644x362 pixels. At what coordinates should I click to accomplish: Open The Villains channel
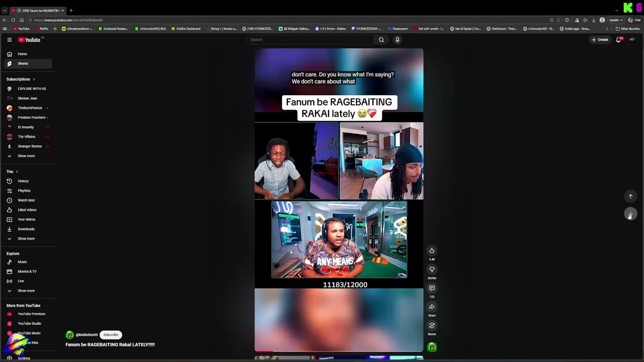tap(26, 137)
